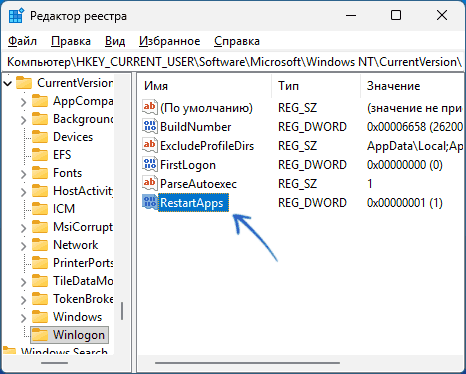Image resolution: width=466 pixels, height=374 pixels.
Task: Expand the TokenBroke... folder node
Action: [x=23, y=299]
